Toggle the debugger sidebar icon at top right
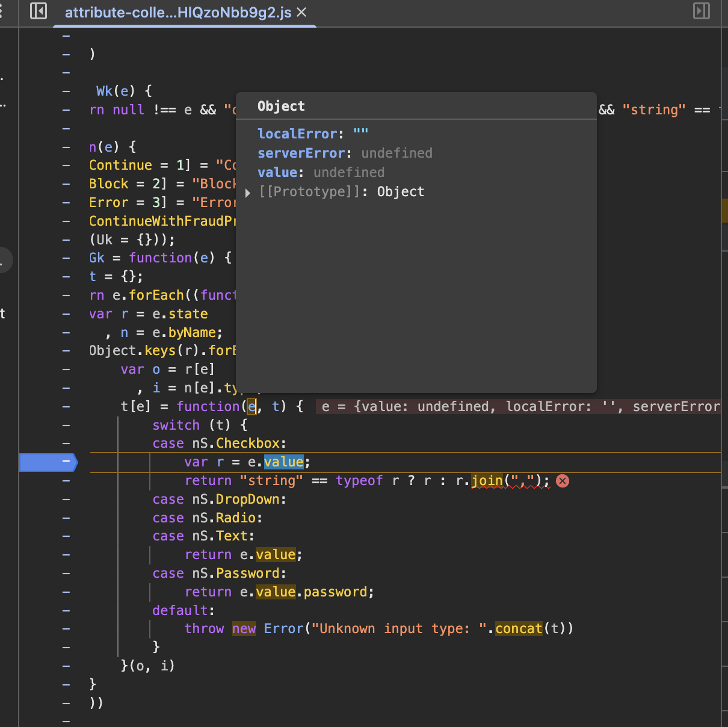The width and height of the screenshot is (728, 727). tap(702, 11)
